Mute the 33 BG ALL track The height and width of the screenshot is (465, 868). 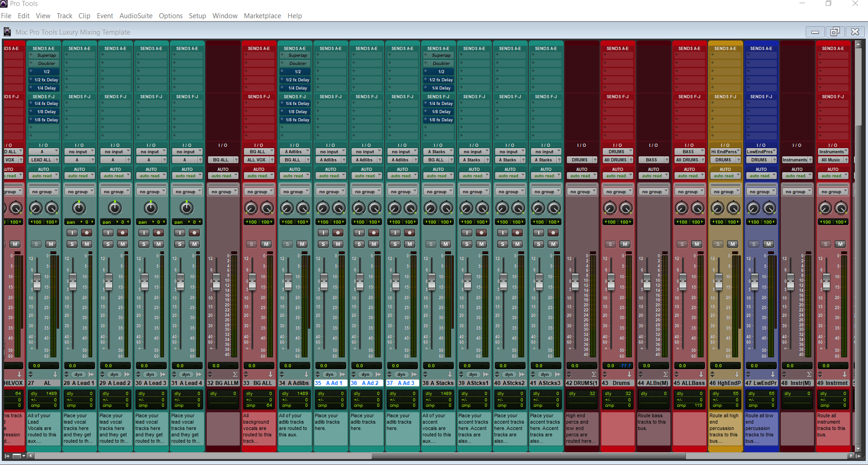pyautogui.click(x=267, y=244)
